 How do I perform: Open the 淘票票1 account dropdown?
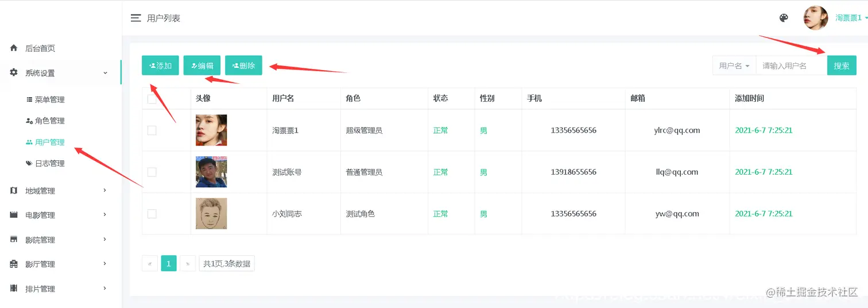(x=850, y=18)
